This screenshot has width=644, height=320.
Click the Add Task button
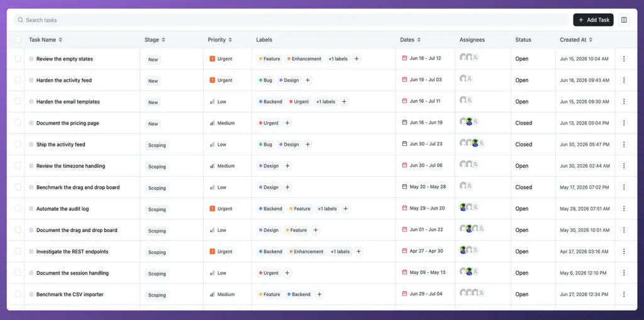coord(594,19)
